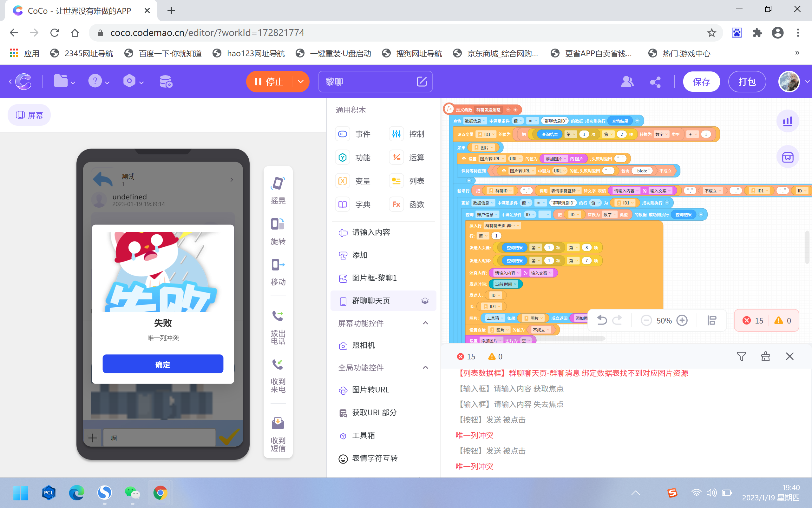Screen dimensions: 812x508
Task: Select the 工具箱 widget
Action: pyautogui.click(x=383, y=435)
